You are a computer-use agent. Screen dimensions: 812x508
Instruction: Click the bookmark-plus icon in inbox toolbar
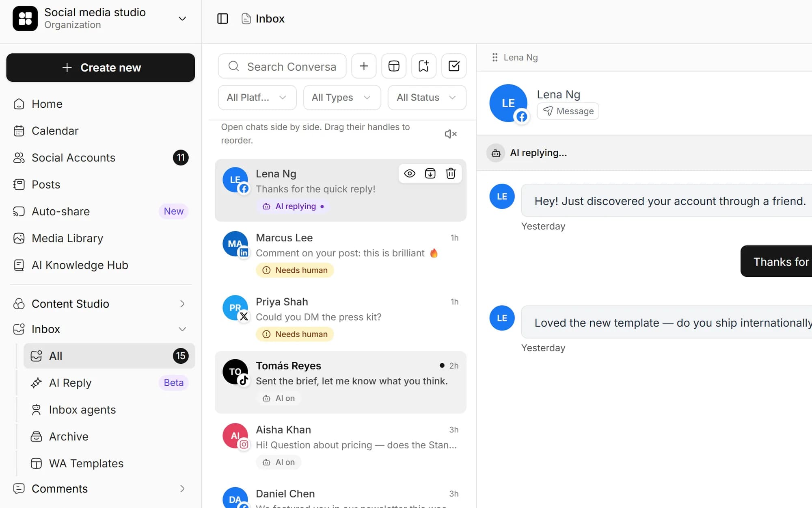point(424,66)
